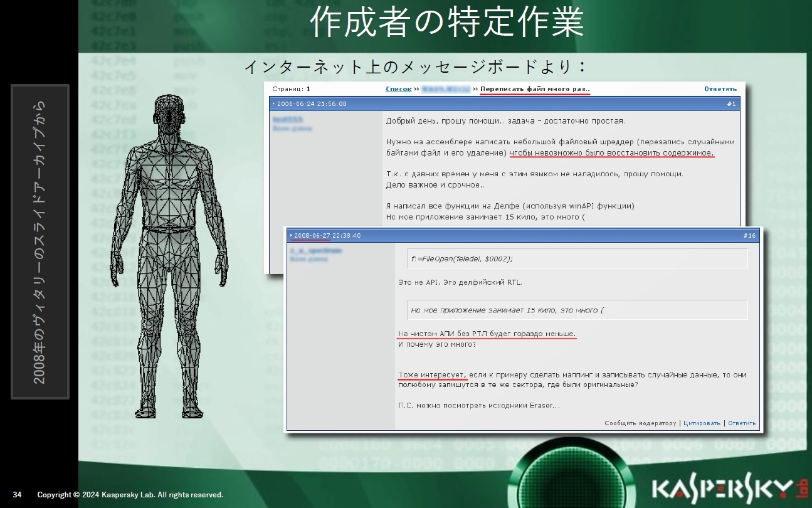812x508 pixels.
Task: Open post permalink #16
Action: click(749, 236)
